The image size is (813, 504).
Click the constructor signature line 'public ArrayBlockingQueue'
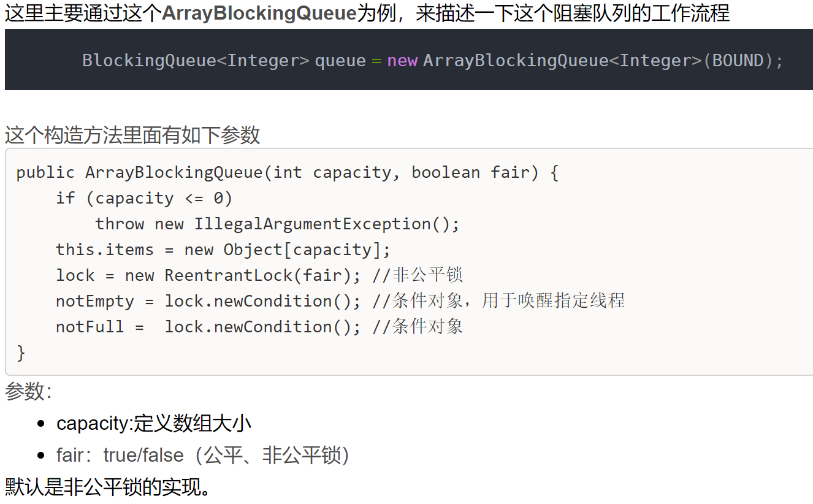click(288, 173)
